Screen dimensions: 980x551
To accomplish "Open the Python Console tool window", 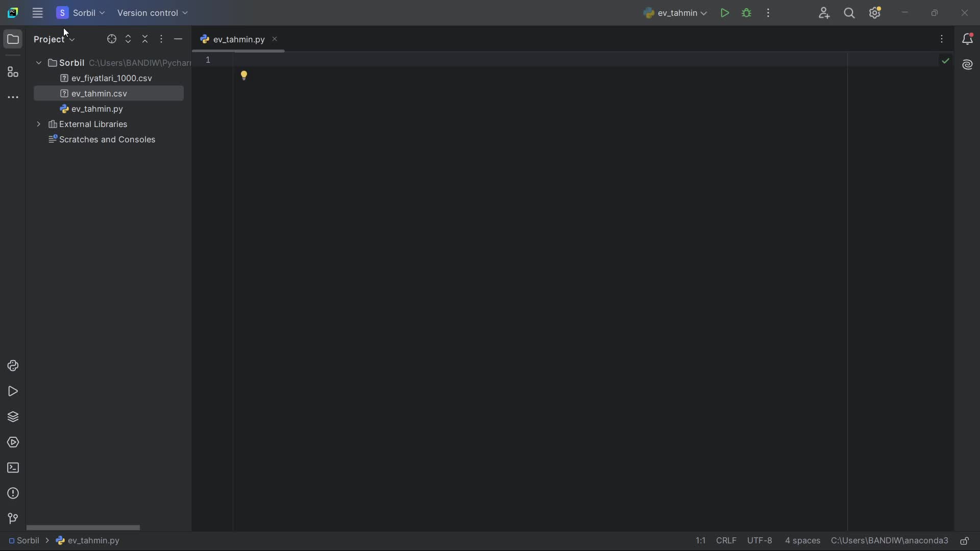I will tap(13, 366).
